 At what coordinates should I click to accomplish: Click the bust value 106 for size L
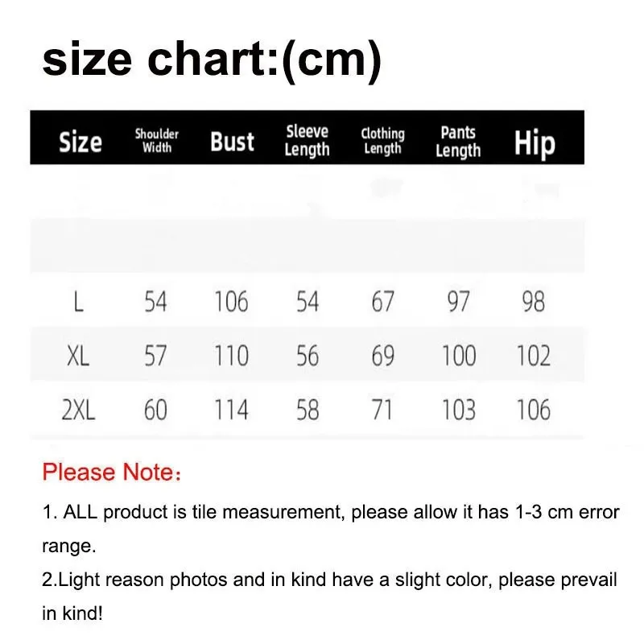(231, 302)
